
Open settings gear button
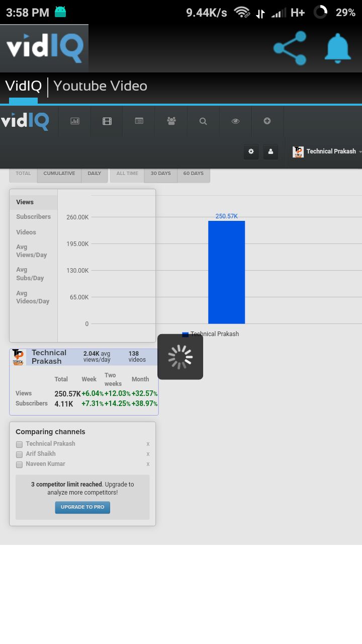tap(251, 152)
